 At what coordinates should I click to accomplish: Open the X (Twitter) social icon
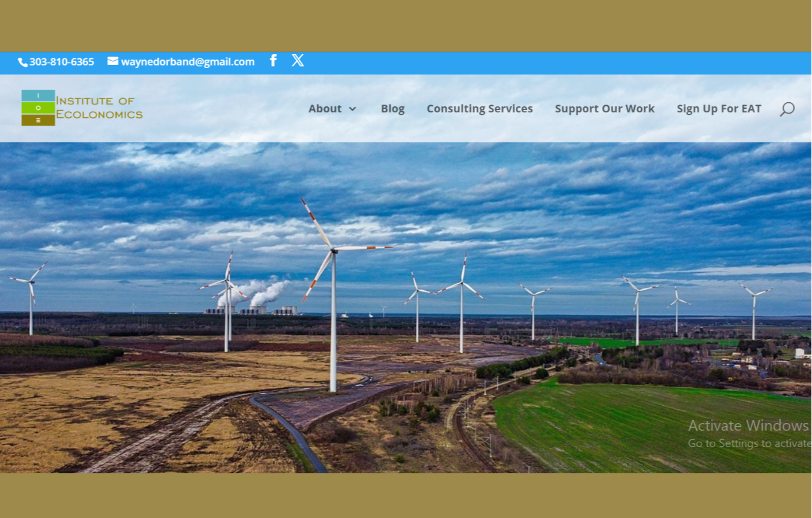click(298, 60)
